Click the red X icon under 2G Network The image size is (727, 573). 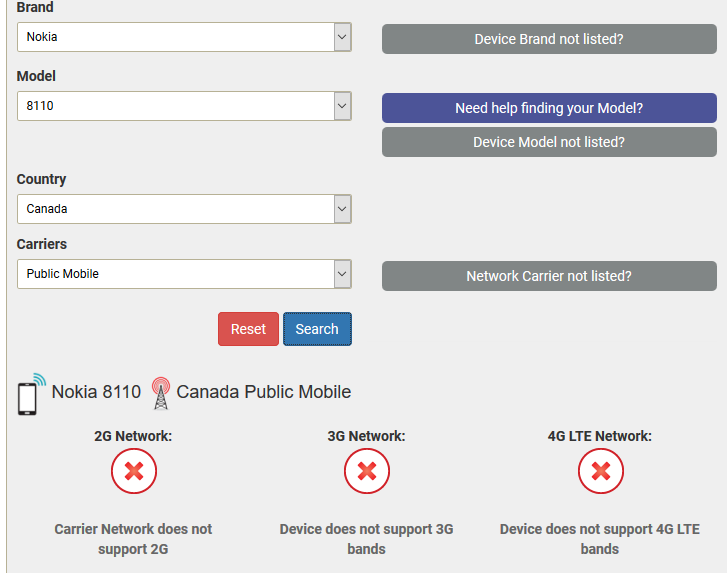coord(133,471)
